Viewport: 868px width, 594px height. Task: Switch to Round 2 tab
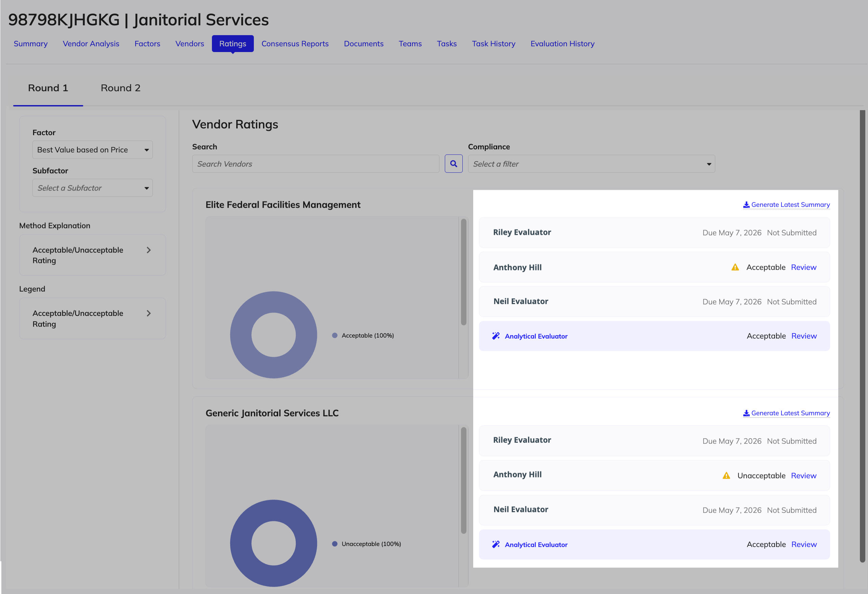tap(121, 88)
